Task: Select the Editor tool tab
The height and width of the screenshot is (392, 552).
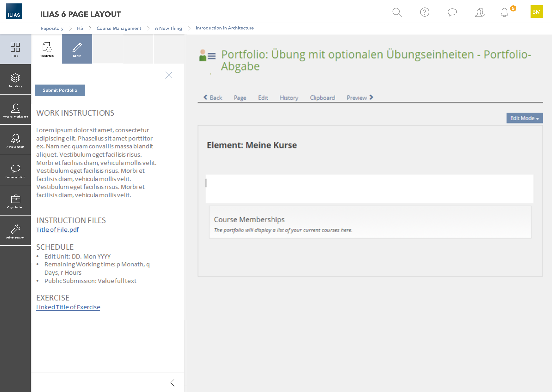Action: (x=77, y=49)
